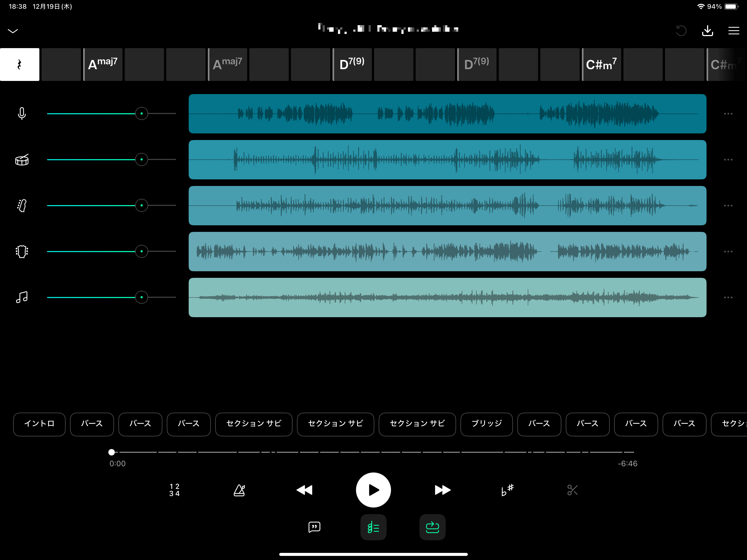Select the dimmed D7(9) chord cell
The height and width of the screenshot is (560, 747).
(477, 65)
